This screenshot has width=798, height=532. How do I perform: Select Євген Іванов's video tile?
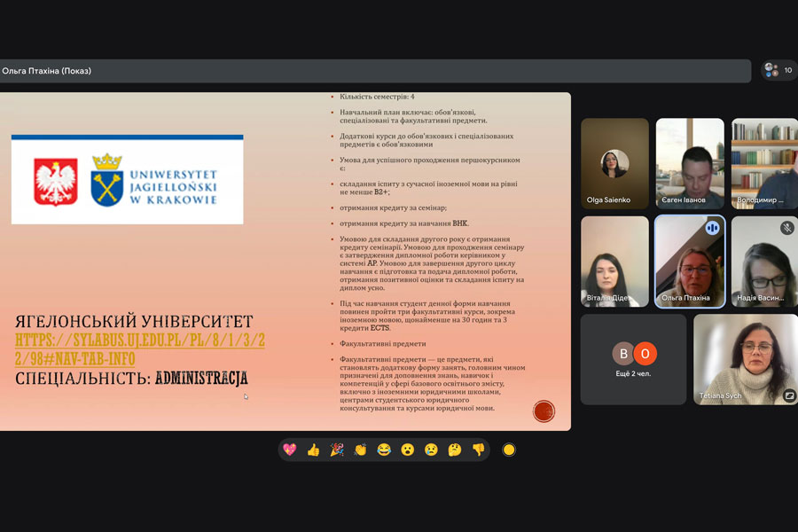tap(690, 163)
